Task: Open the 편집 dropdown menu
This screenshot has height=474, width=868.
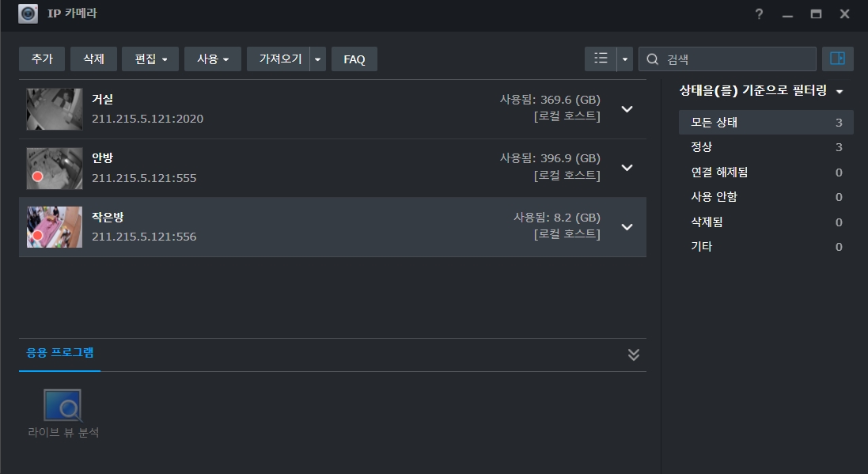Action: click(150, 59)
